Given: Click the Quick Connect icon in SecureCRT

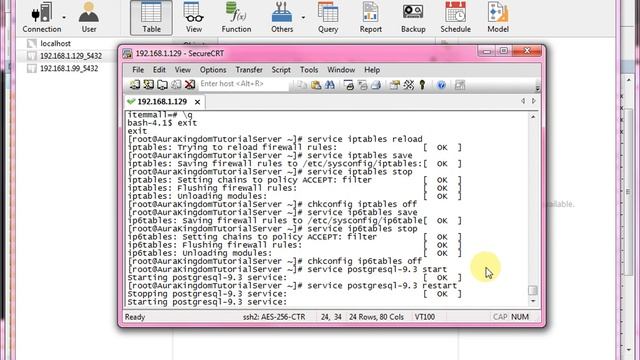Looking at the screenshot, I should coord(149,84).
